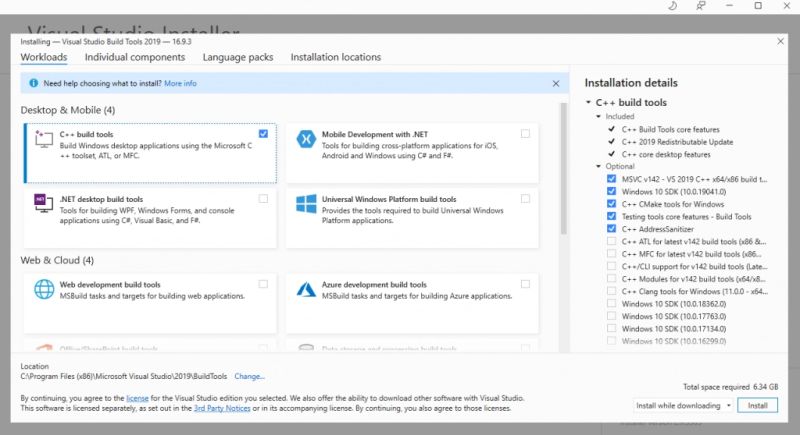
Task: Click C++ Build Tools core features item
Action: pos(670,130)
